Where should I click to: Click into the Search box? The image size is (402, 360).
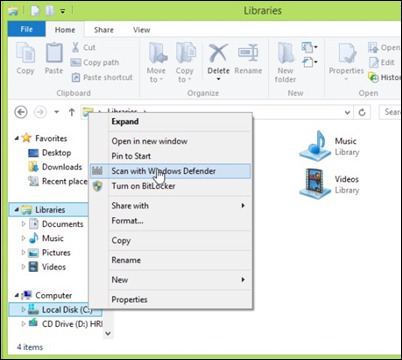click(x=390, y=112)
